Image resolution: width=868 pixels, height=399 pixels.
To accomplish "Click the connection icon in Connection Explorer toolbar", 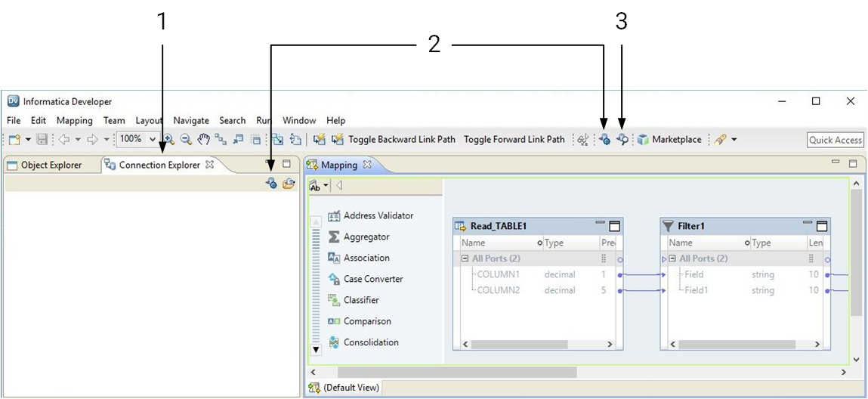I will tap(271, 184).
